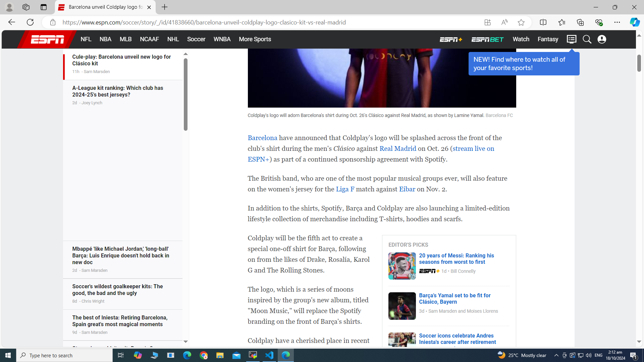Open NFL menu in ESPN navbar
The image size is (644, 362).
point(86,39)
